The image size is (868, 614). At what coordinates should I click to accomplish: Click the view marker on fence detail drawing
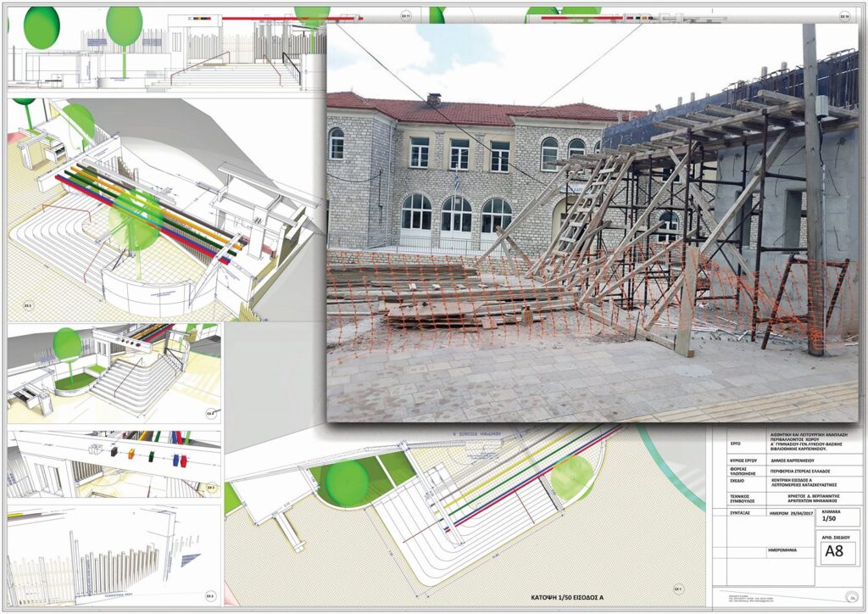[211, 597]
